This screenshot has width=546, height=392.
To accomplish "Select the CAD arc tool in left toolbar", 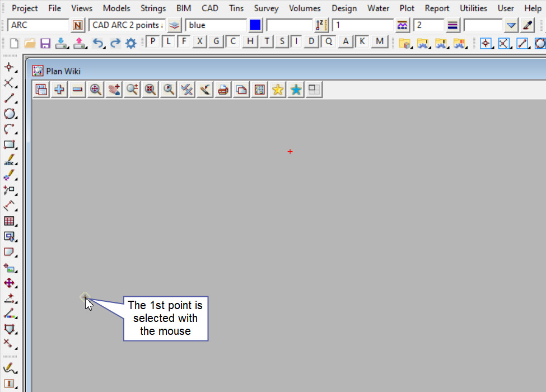I will coord(9,129).
